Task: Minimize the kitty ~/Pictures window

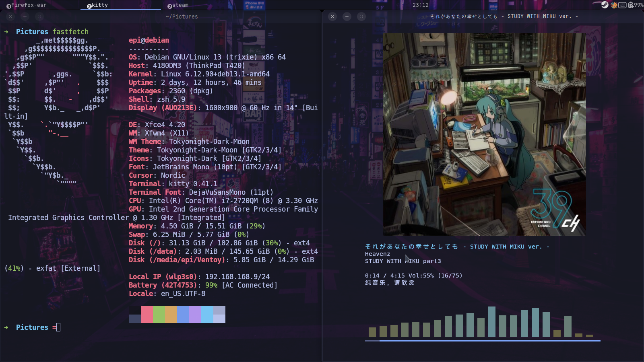Action: 25,16
